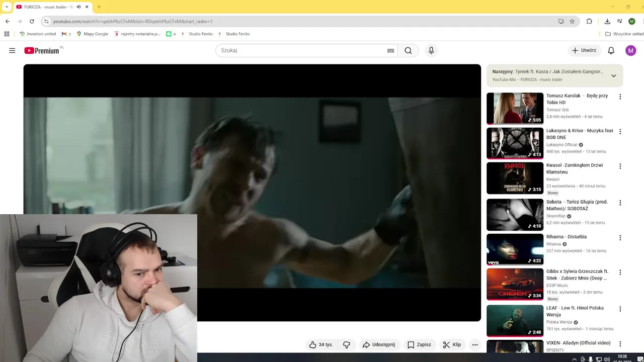Dislike the video with thumbs-down
The height and width of the screenshot is (362, 644).
347,344
